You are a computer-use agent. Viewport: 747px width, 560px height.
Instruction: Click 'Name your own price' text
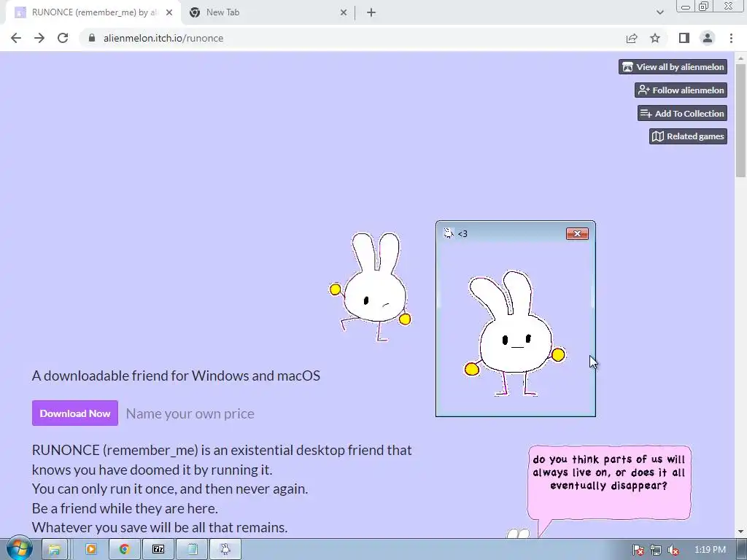coord(190,413)
